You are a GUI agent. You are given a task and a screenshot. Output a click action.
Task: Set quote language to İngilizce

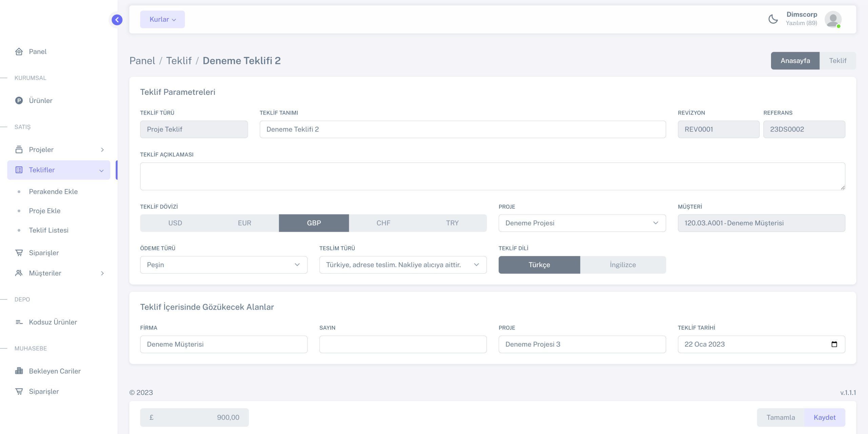tap(623, 265)
